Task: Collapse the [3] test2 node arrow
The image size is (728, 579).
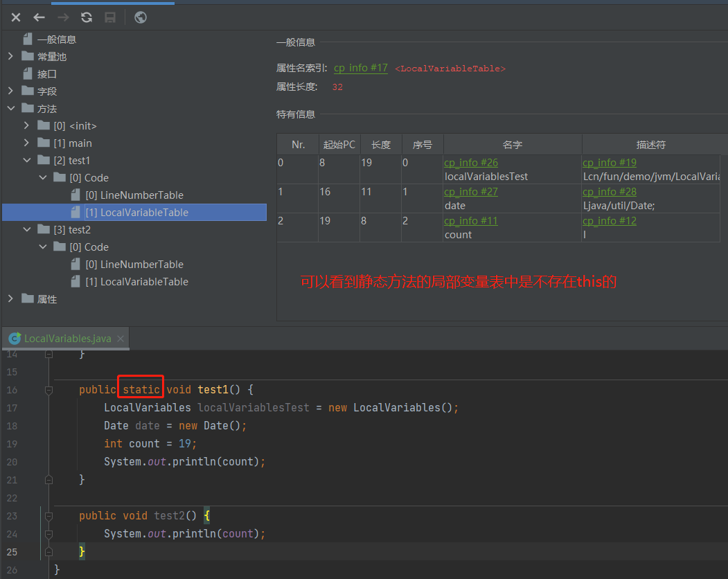Action: [x=26, y=229]
